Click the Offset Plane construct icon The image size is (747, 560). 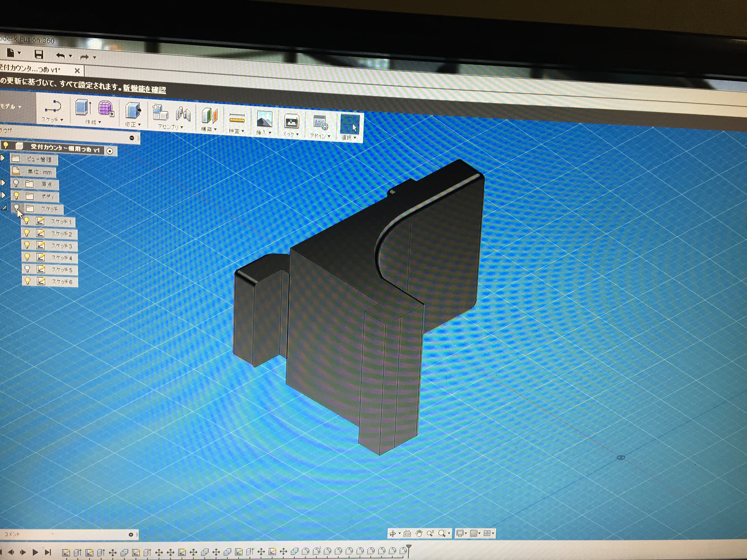tap(209, 116)
